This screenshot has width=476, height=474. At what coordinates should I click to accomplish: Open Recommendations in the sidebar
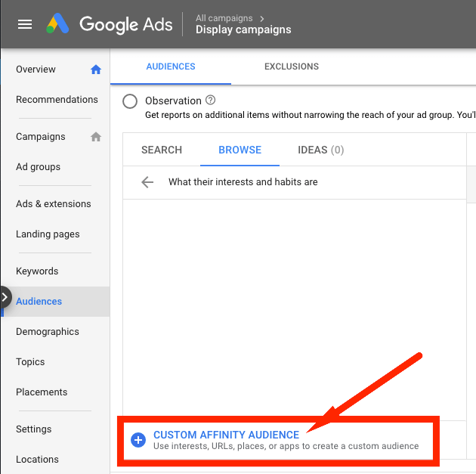[57, 100]
